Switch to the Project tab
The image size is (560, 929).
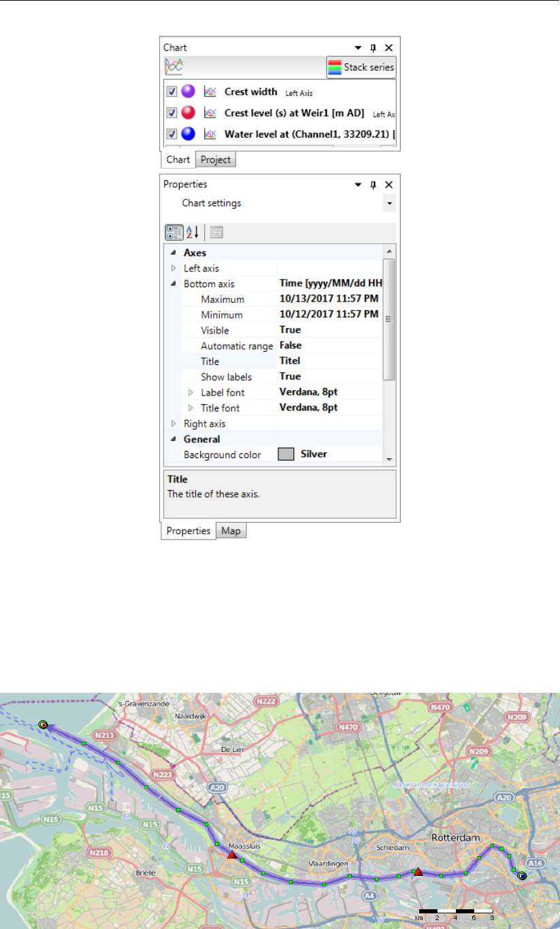pyautogui.click(x=216, y=160)
